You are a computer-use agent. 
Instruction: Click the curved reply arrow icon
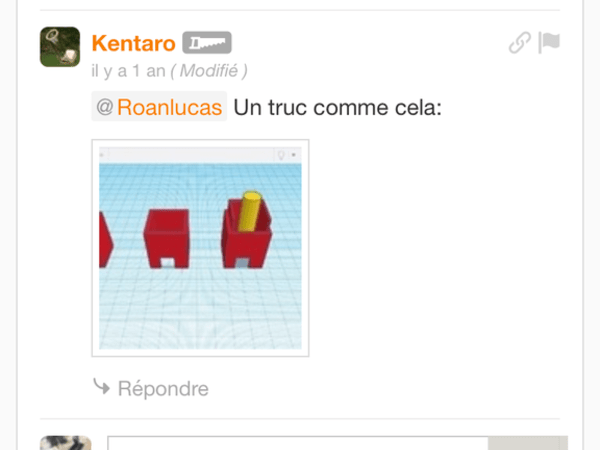pyautogui.click(x=102, y=386)
